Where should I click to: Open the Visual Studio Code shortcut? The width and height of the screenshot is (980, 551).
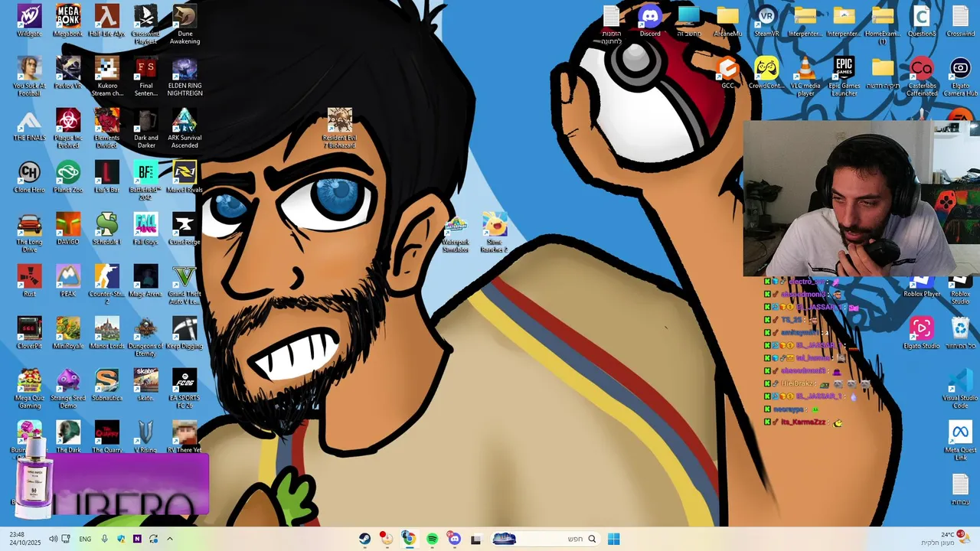960,389
